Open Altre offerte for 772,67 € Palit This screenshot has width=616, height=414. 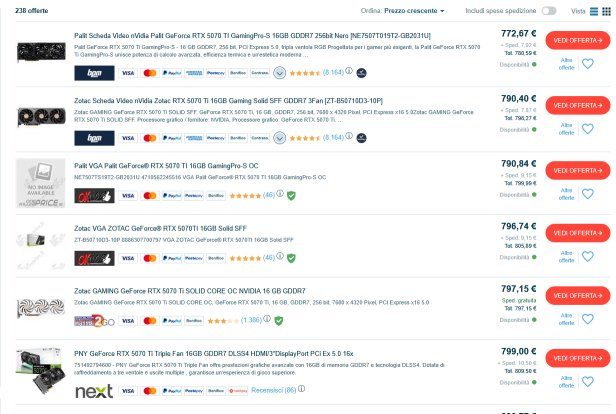pos(566,64)
